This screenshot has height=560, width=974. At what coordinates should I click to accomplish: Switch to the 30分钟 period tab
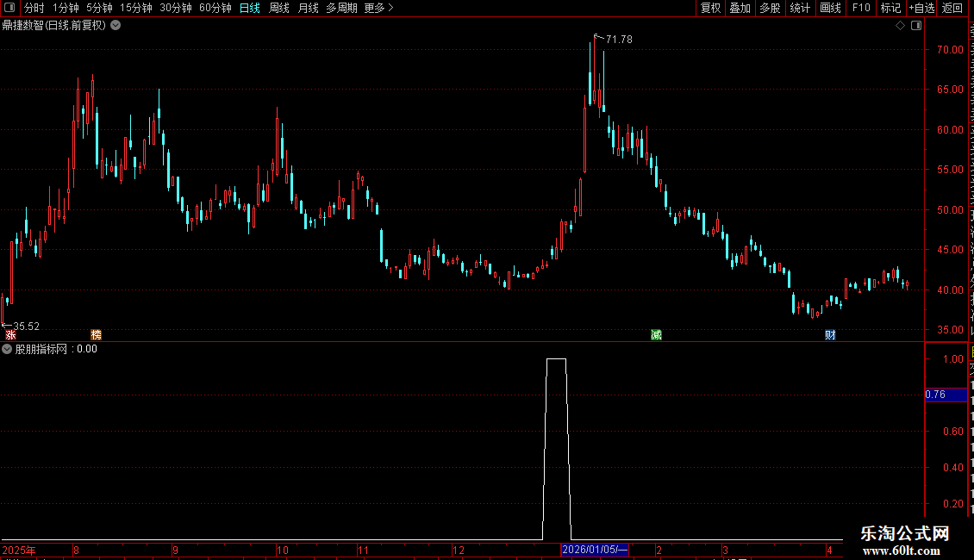(x=176, y=8)
